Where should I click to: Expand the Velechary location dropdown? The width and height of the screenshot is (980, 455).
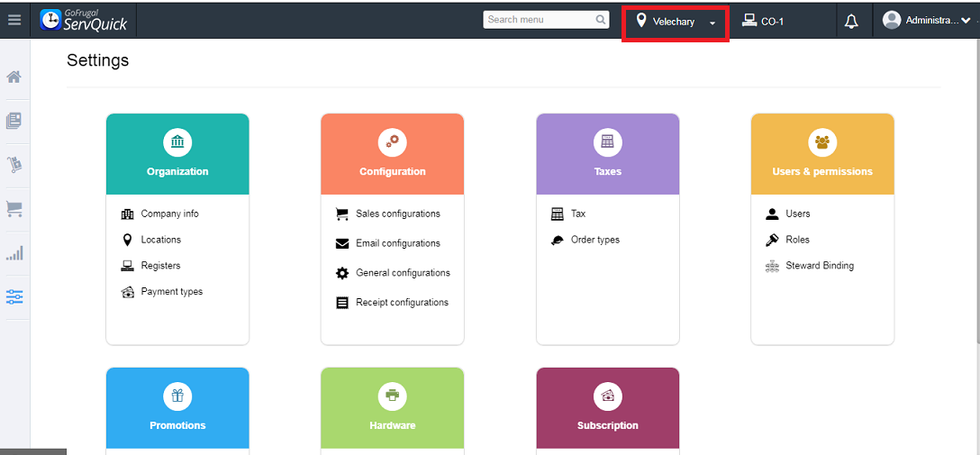676,21
